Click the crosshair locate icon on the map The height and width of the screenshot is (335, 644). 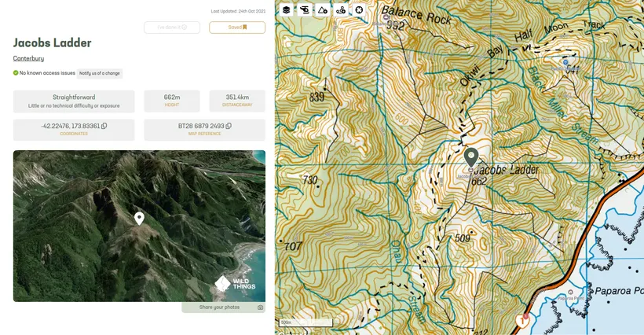tap(359, 10)
